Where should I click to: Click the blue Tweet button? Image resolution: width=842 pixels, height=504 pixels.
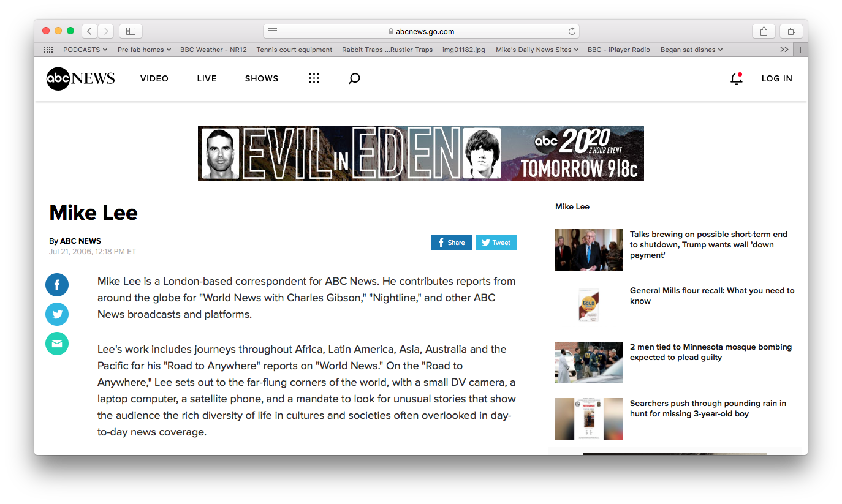(496, 243)
